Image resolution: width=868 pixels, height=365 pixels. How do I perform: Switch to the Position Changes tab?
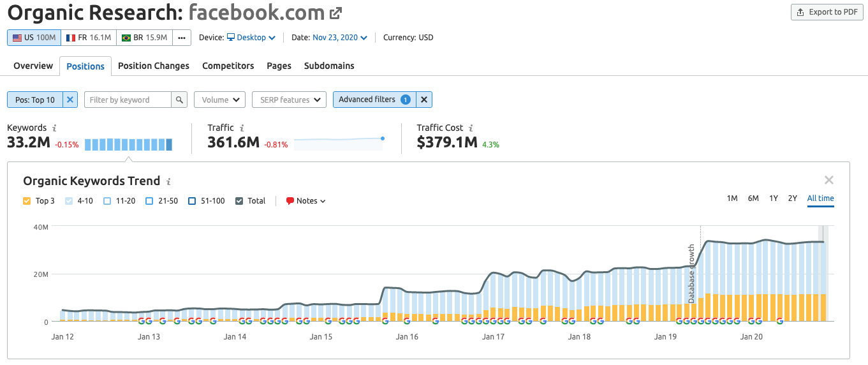coord(154,66)
